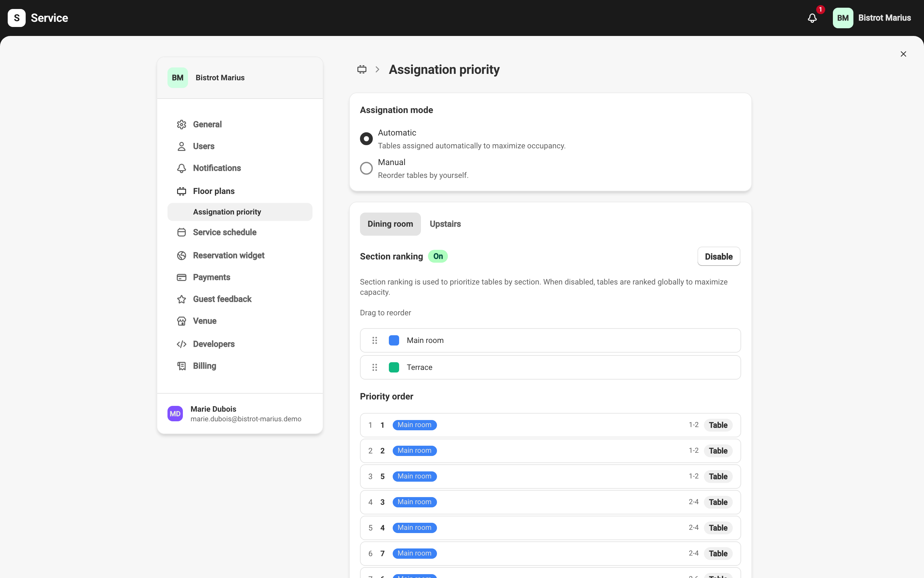Click the Reservation widget globe icon
Image resolution: width=924 pixels, height=578 pixels.
pos(181,255)
